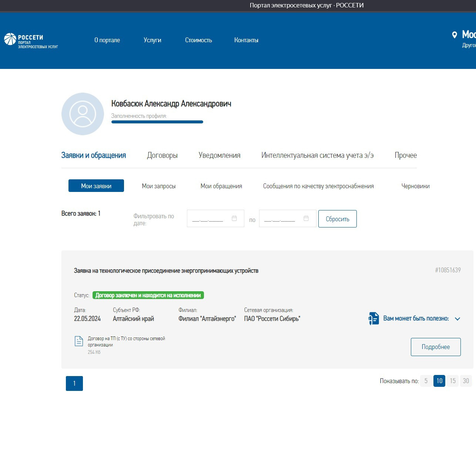The height and width of the screenshot is (475, 476).
Task: Click the date value 22.05.2024
Action: coord(87,319)
